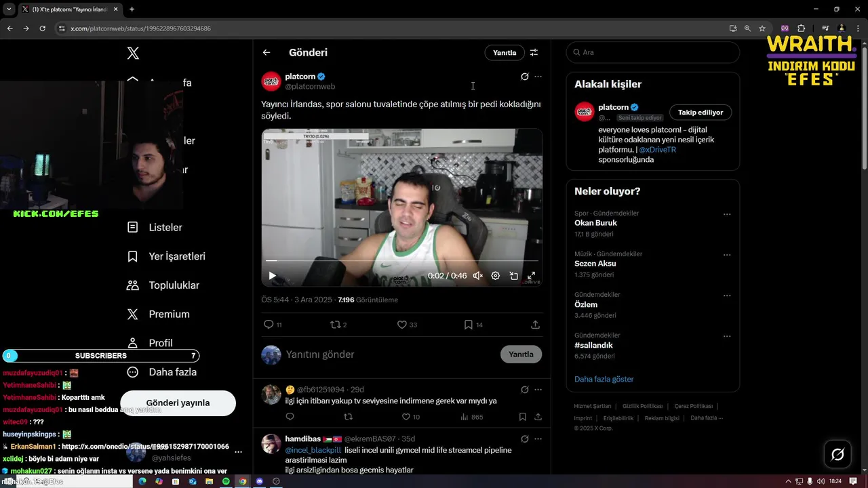Image resolution: width=868 pixels, height=488 pixels.
Task: Go back using the Gönderi back arrow
Action: [x=267, y=52]
